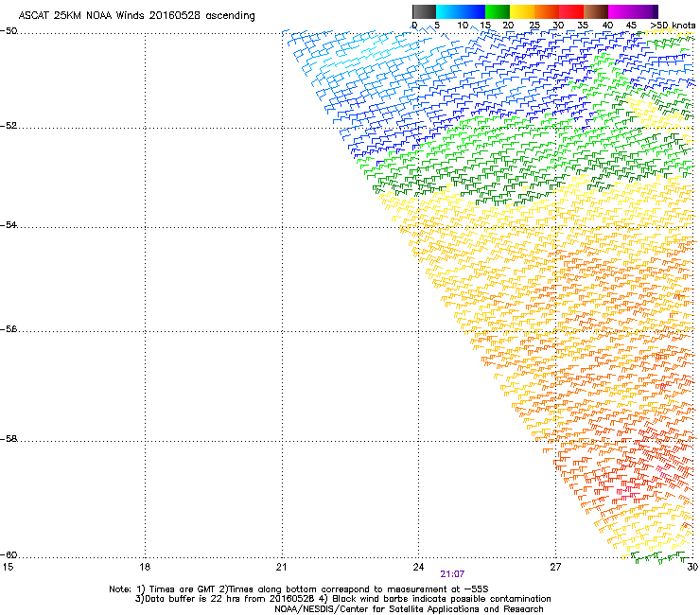Click the purple 21:07 swath time
Image resolution: width=700 pixels, height=615 pixels.
(x=452, y=574)
